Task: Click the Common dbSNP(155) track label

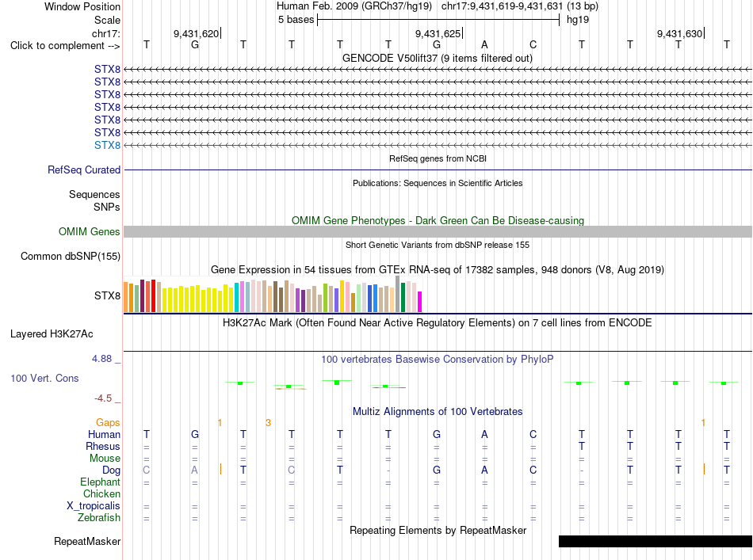Action: [x=70, y=257]
